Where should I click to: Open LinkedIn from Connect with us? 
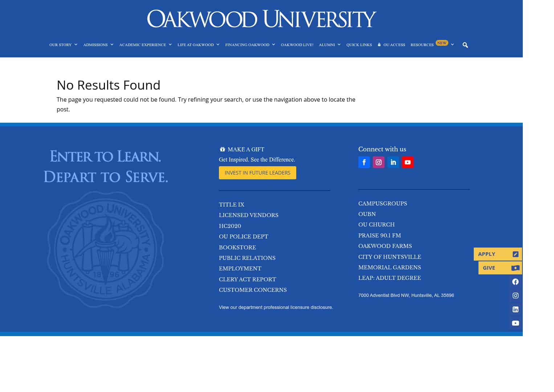click(393, 162)
